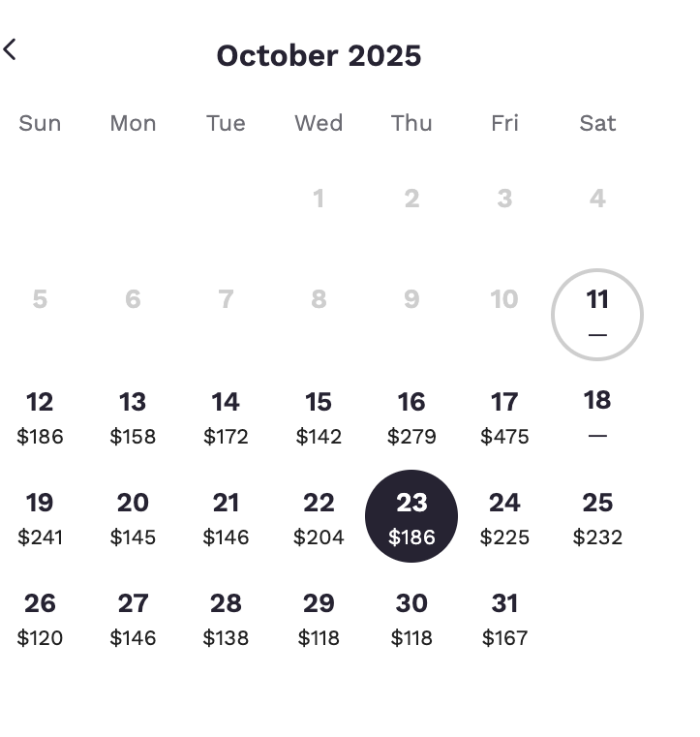The image size is (700, 737).
Task: Go back to the previous month
Action: [11, 49]
